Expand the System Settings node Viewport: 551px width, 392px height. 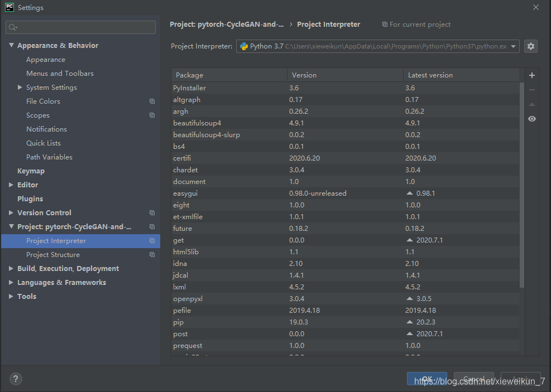coord(20,87)
